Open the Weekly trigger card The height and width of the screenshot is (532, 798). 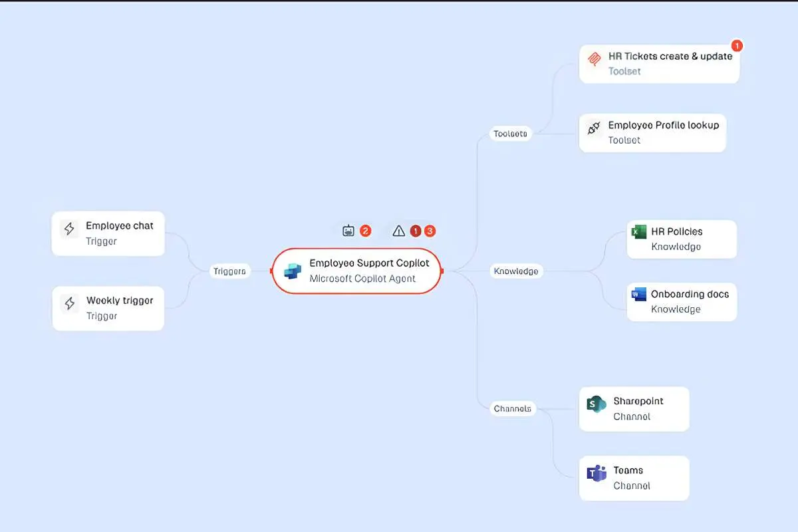click(108, 308)
